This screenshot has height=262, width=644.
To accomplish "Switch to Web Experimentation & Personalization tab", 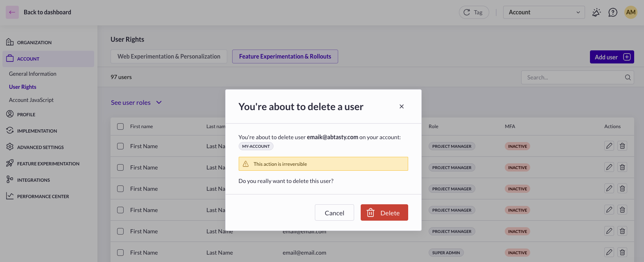I will [x=169, y=56].
